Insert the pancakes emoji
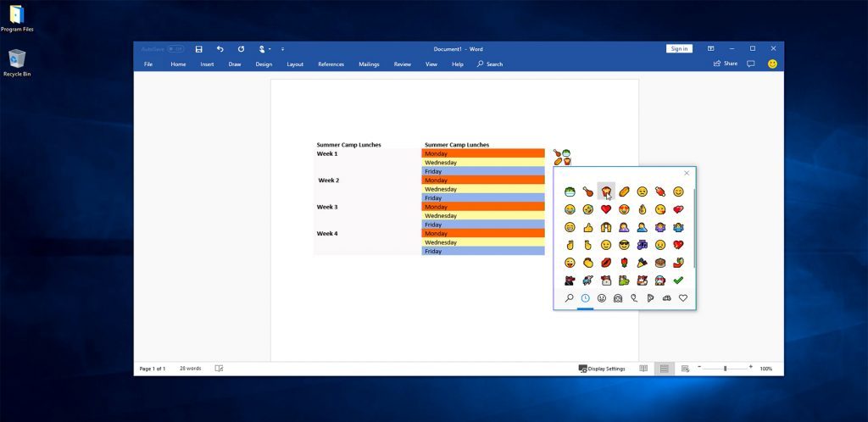The image size is (868, 422). click(660, 263)
